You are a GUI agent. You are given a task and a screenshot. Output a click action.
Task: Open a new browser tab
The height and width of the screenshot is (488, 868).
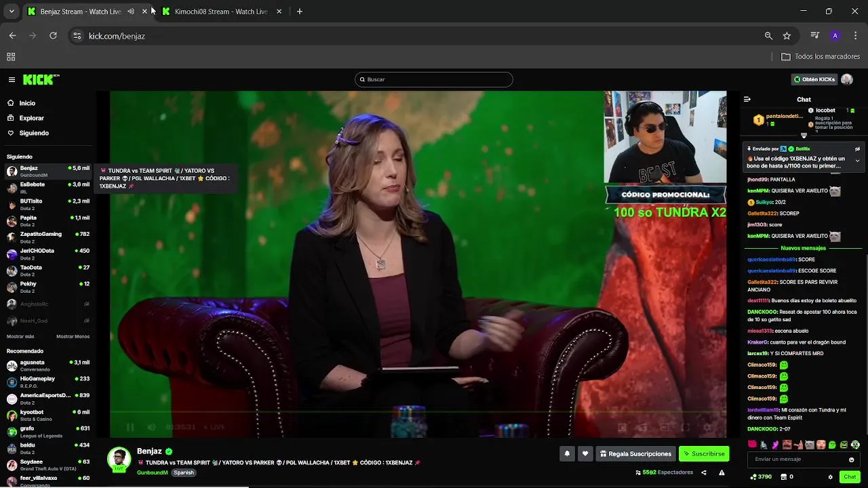(x=300, y=12)
